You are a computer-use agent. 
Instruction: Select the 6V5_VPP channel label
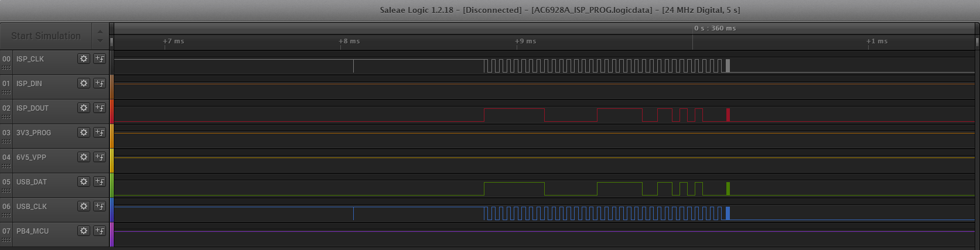point(31,157)
